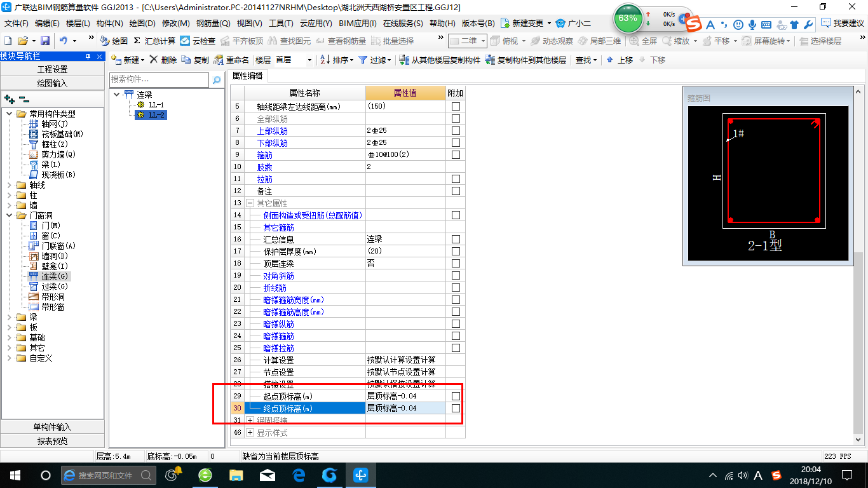Screen dimensions: 868x488
Task: Open the 工具(T) menu
Action: pyautogui.click(x=281, y=23)
